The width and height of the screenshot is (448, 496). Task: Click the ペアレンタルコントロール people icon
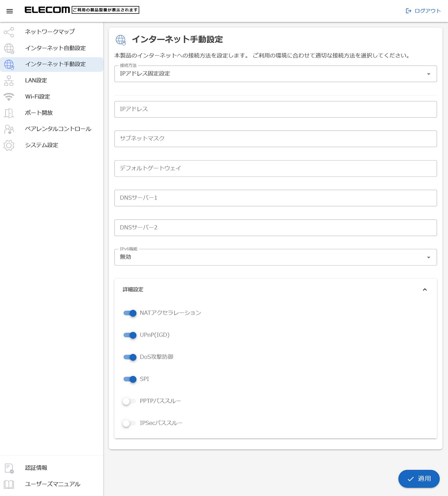coord(9,129)
